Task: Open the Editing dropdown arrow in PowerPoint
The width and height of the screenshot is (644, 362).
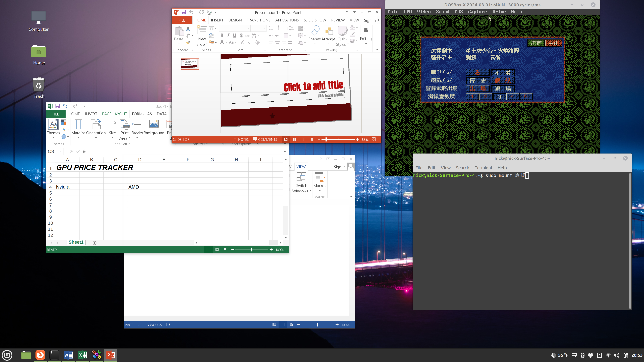Action: pos(366,44)
